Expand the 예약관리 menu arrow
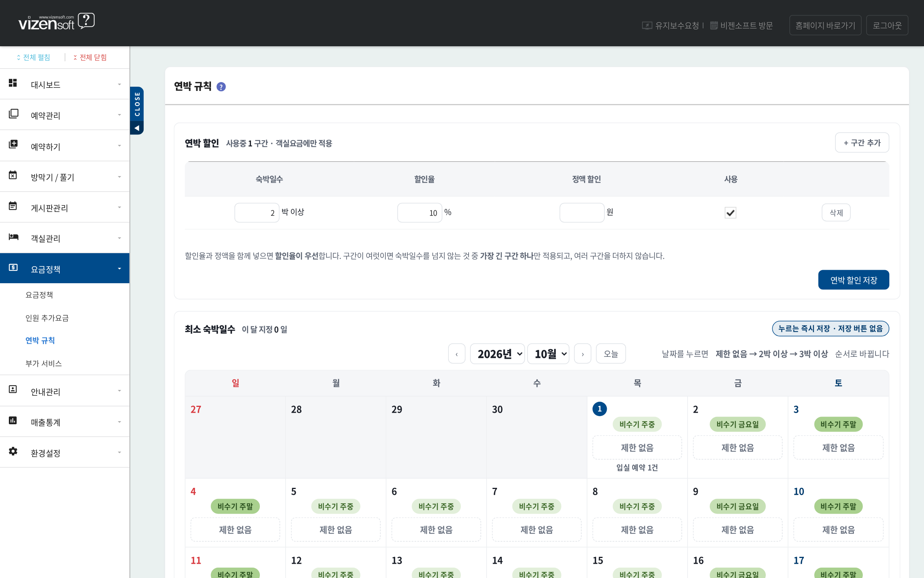The height and width of the screenshot is (578, 924). [119, 115]
